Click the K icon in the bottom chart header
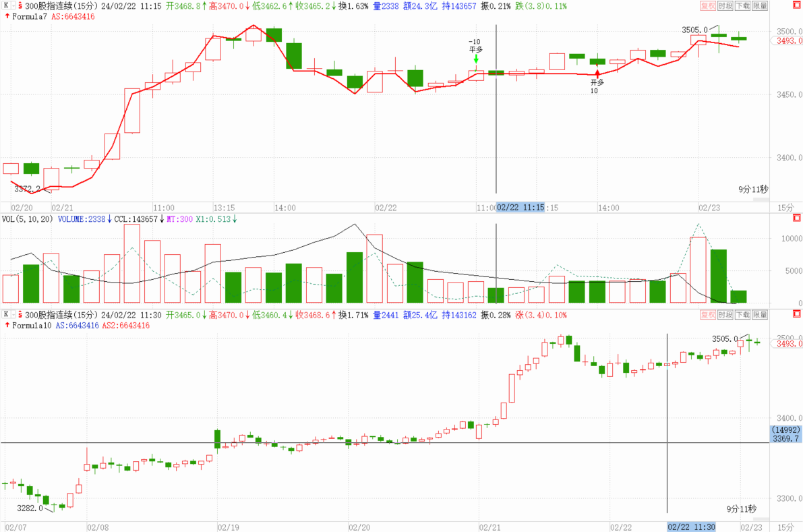This screenshot has width=803, height=532. 5,314
